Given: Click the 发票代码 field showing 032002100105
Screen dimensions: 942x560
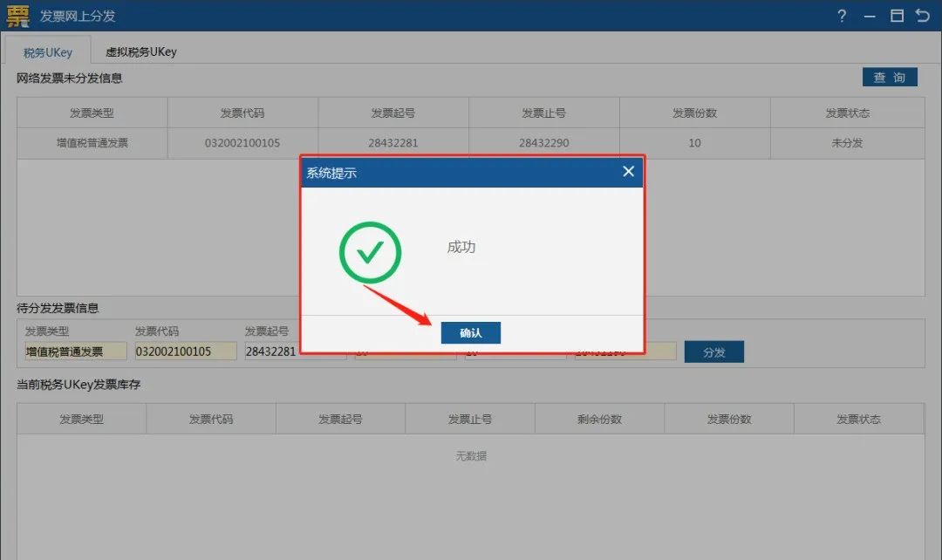Looking at the screenshot, I should pyautogui.click(x=186, y=351).
